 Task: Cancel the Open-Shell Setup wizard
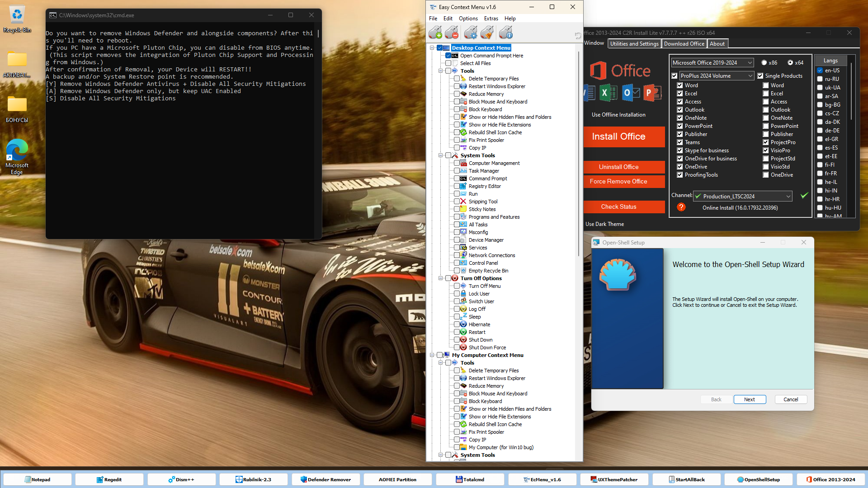pos(791,399)
